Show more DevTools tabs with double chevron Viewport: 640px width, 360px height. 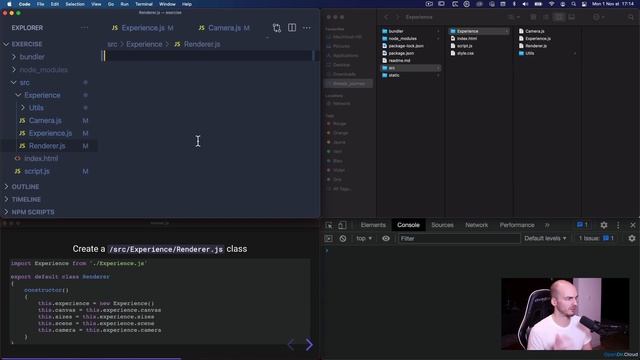tap(547, 225)
